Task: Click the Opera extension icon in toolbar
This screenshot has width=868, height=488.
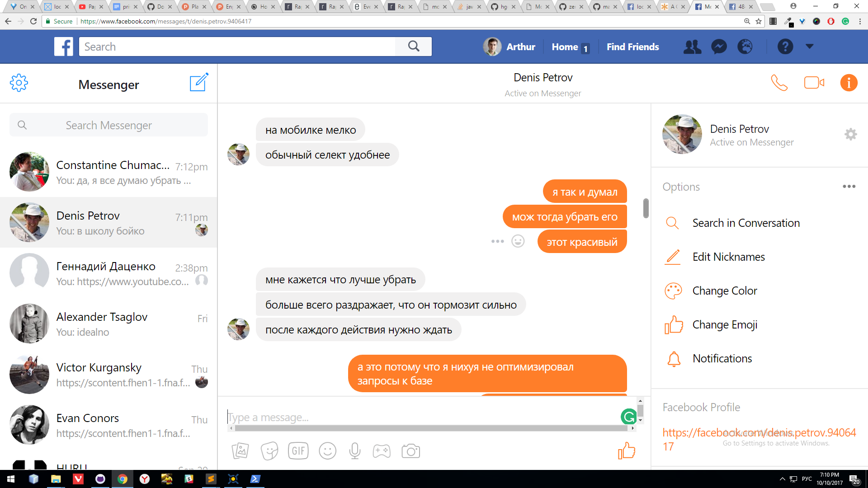Action: (831, 21)
